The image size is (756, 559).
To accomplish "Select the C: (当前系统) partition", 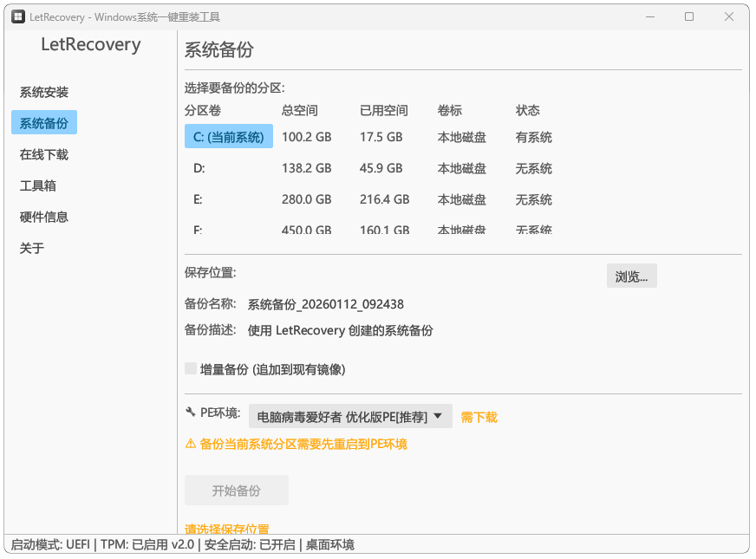I will pos(229,137).
